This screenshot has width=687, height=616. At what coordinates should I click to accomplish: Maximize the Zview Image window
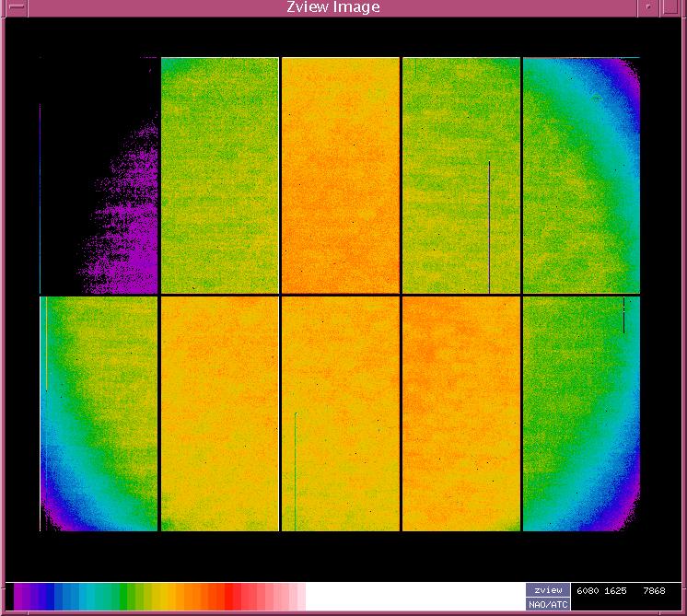coord(673,7)
